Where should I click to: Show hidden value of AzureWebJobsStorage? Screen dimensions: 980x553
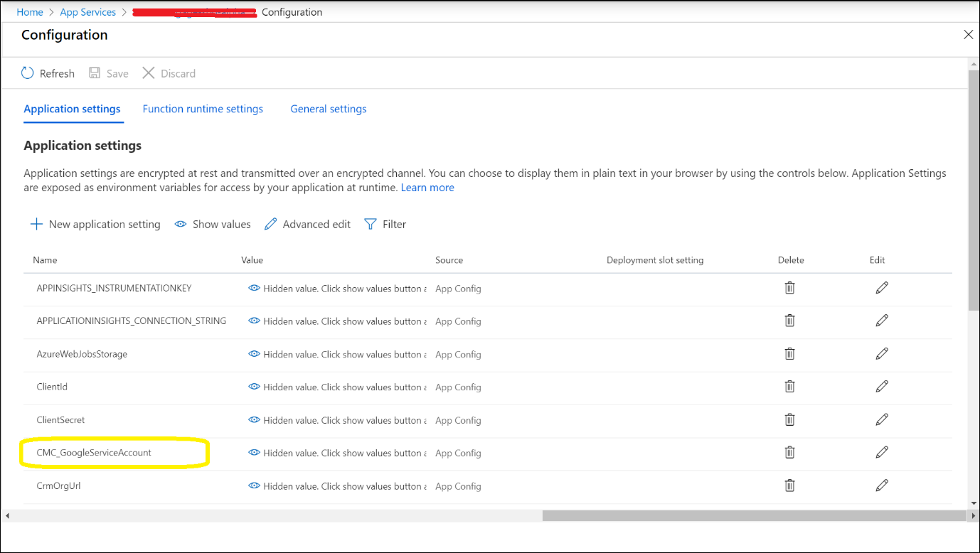coord(254,354)
